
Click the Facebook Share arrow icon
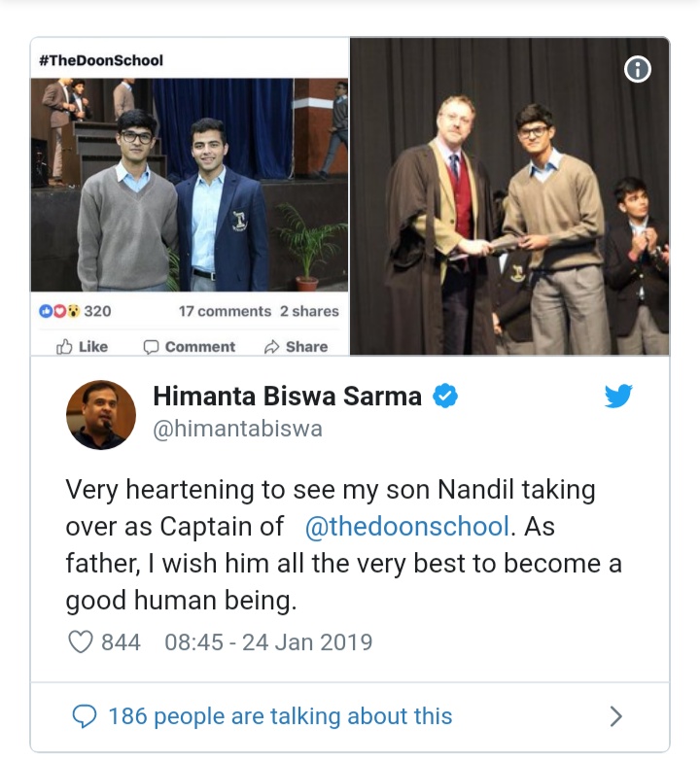(x=271, y=347)
